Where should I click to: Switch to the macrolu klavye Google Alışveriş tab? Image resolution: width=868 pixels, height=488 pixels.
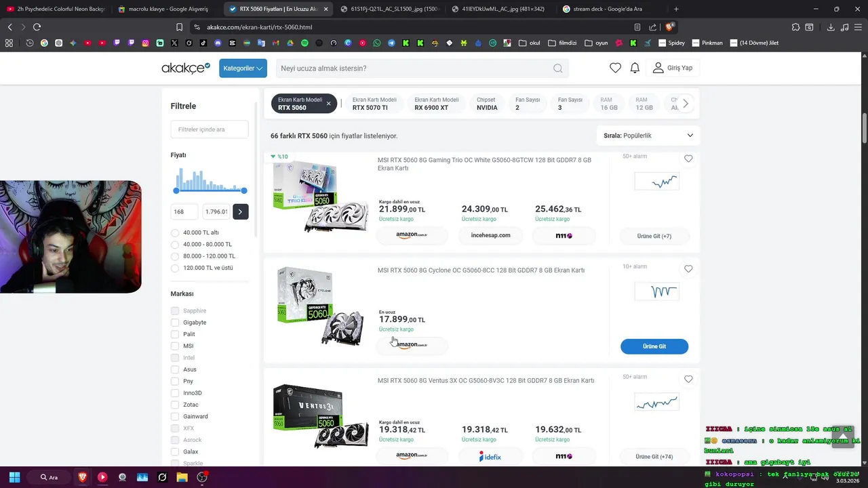coord(166,9)
